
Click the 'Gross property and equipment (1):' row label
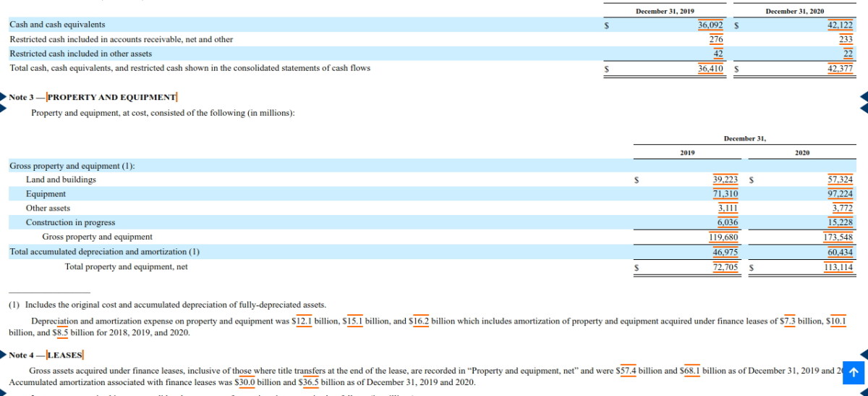(x=72, y=166)
